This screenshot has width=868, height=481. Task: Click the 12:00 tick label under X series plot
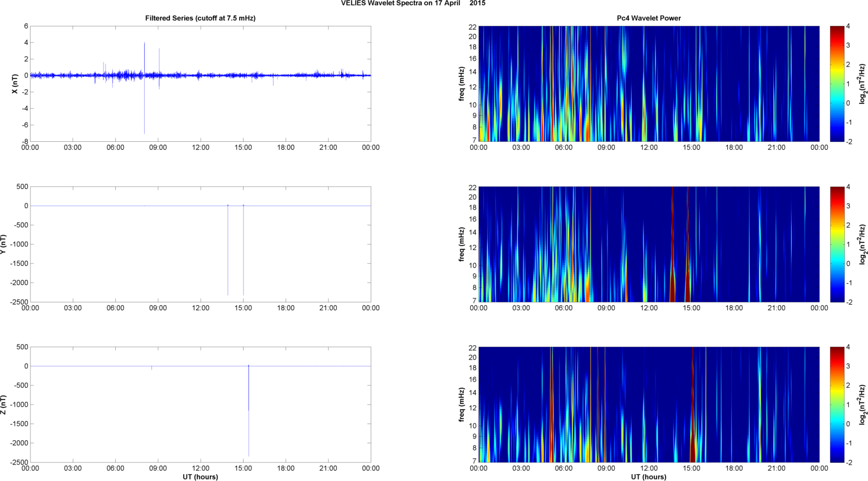(x=201, y=148)
